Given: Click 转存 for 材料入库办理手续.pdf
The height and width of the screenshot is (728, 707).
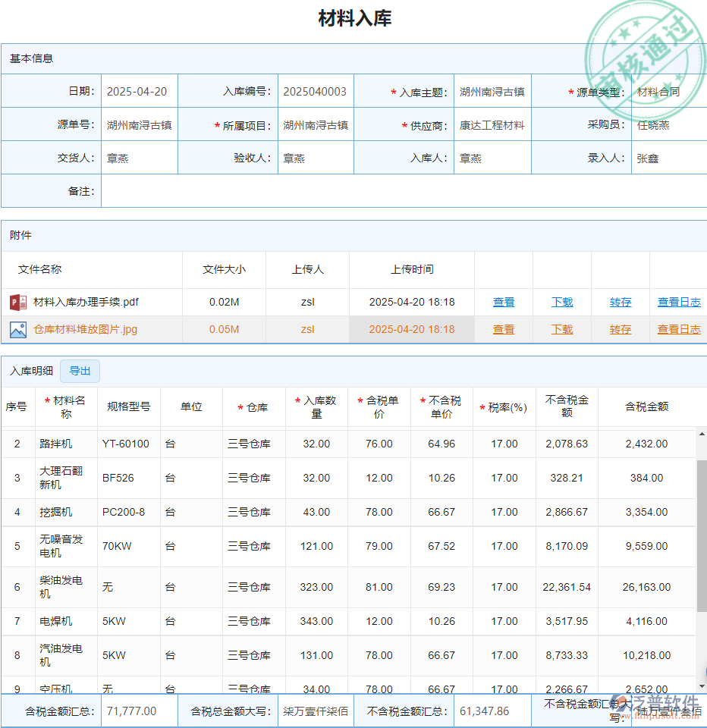Looking at the screenshot, I should coord(621,303).
